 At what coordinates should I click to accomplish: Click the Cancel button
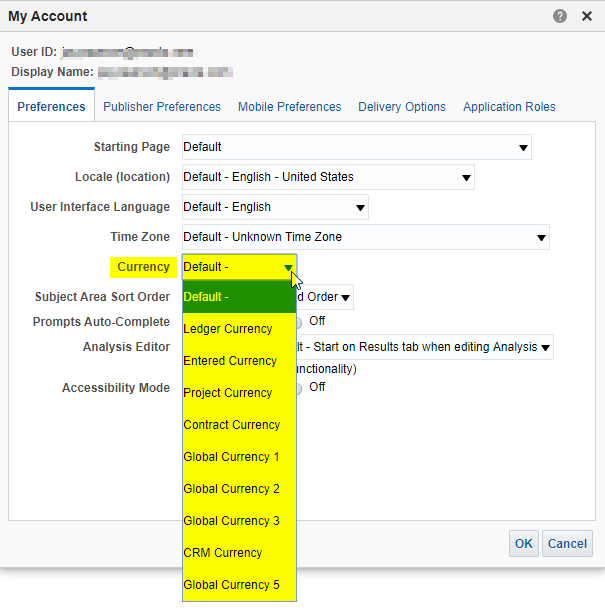coord(567,544)
